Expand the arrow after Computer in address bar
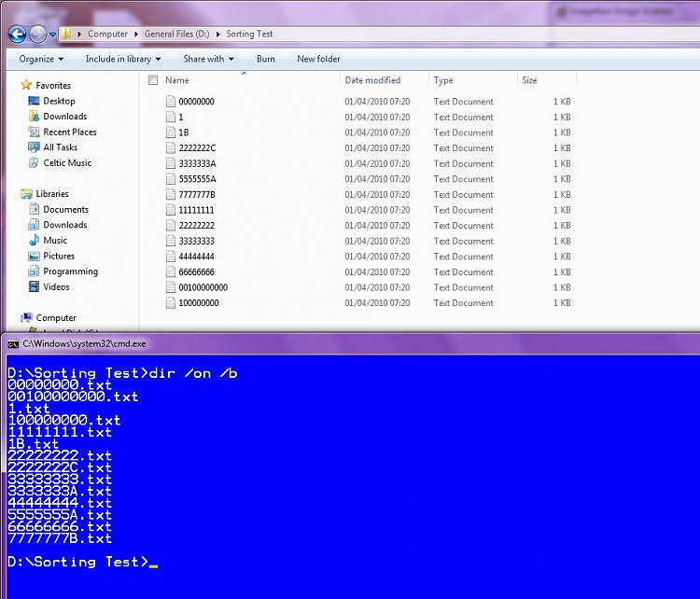Screen dimensions: 700x599 [x=136, y=34]
